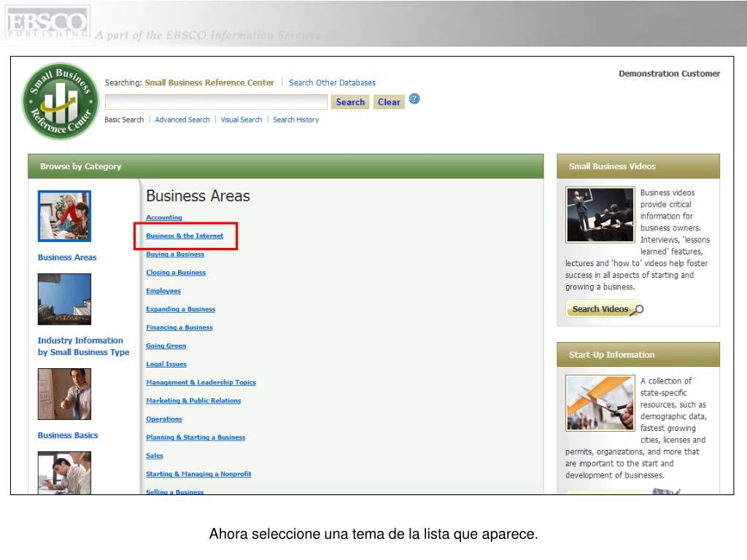Click the Browse by Category header
This screenshot has height=560, width=747.
tap(286, 166)
